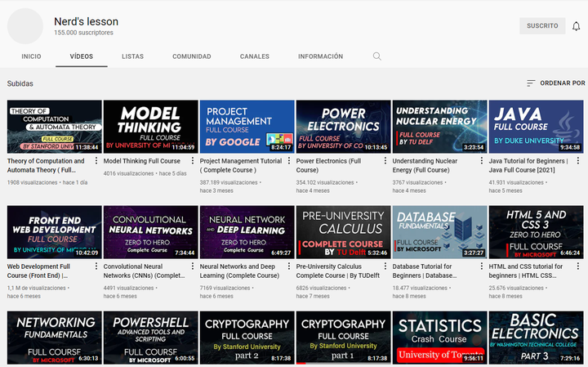
Task: Open options menu for Model Thinking Full Course
Action: pyautogui.click(x=193, y=160)
